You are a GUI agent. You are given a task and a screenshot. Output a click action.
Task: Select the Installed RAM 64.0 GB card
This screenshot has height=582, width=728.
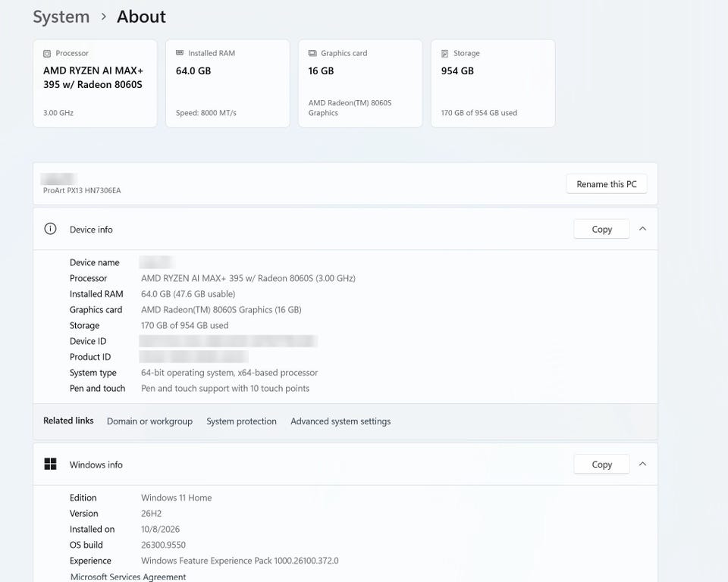click(x=227, y=83)
